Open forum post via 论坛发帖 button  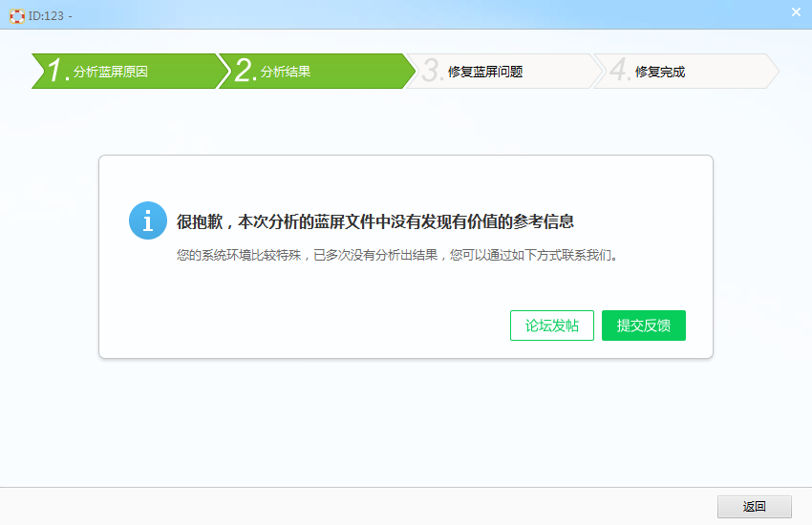(552, 325)
